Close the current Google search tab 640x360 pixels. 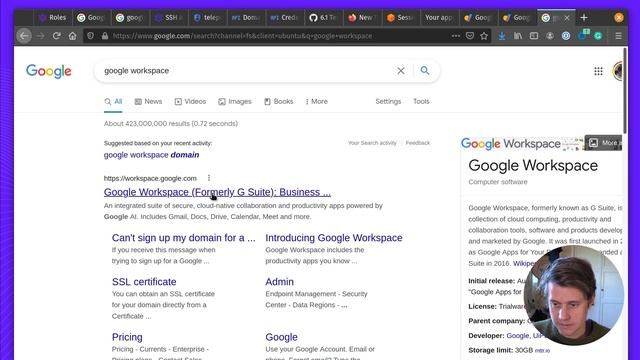(567, 18)
